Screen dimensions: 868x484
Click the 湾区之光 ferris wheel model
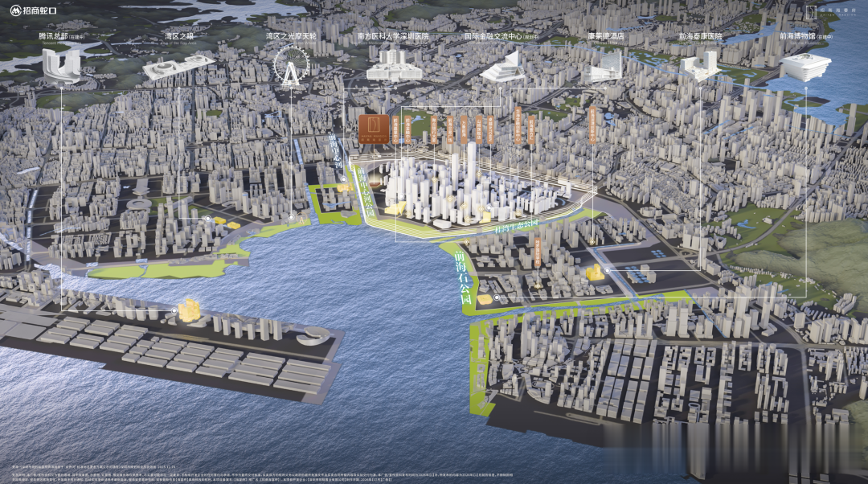pyautogui.click(x=291, y=67)
